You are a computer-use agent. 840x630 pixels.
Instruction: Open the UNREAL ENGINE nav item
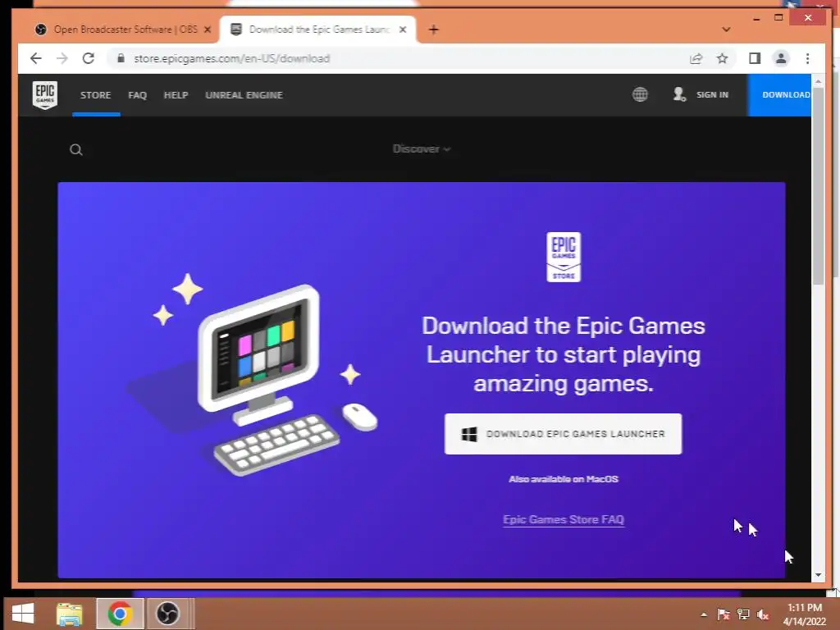coord(244,95)
